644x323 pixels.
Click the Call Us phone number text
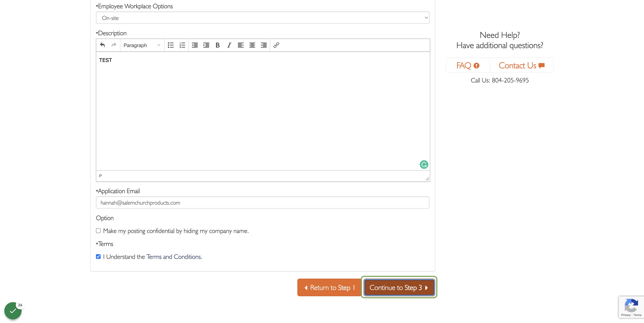pos(500,80)
